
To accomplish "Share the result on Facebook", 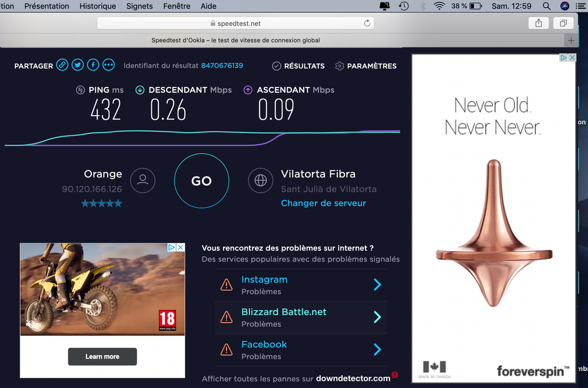I will point(93,65).
